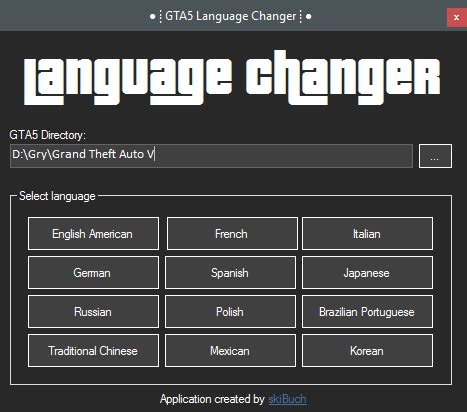Click the 'Application created by' text
This screenshot has width=467, height=412.
click(212, 399)
